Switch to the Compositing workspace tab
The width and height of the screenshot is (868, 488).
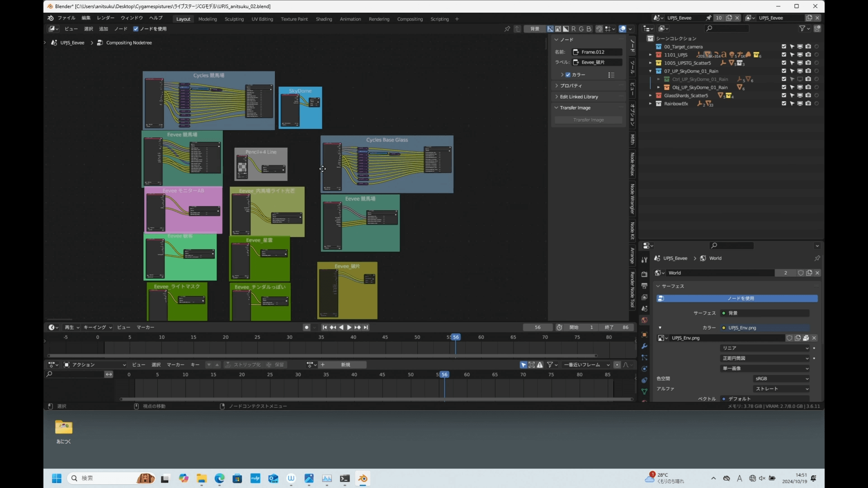(410, 19)
